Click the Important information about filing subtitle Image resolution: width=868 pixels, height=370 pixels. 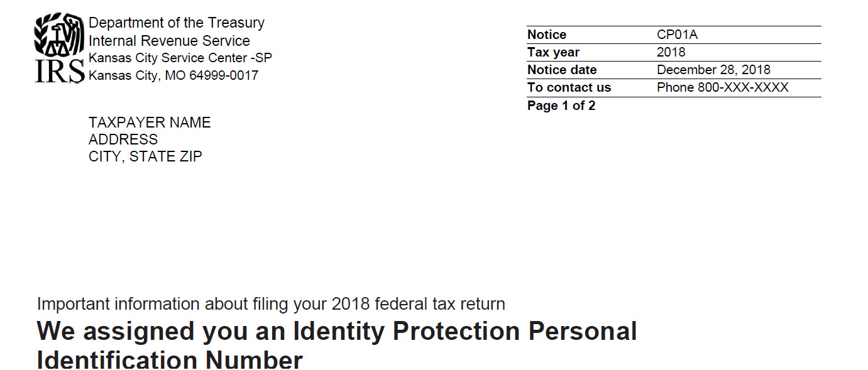[271, 304]
